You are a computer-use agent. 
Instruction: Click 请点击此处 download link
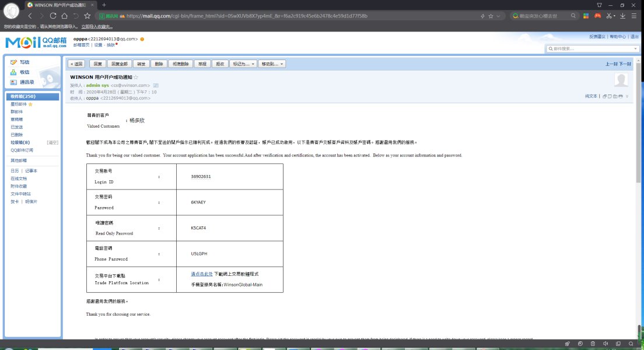(202, 274)
